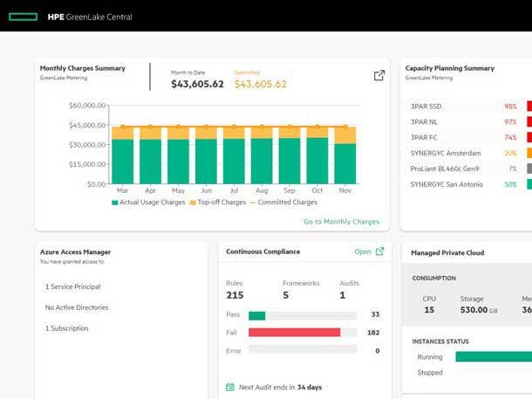Image resolution: width=532 pixels, height=399 pixels.
Task: Click the Committed Charges legend line marker
Action: [x=256, y=203]
